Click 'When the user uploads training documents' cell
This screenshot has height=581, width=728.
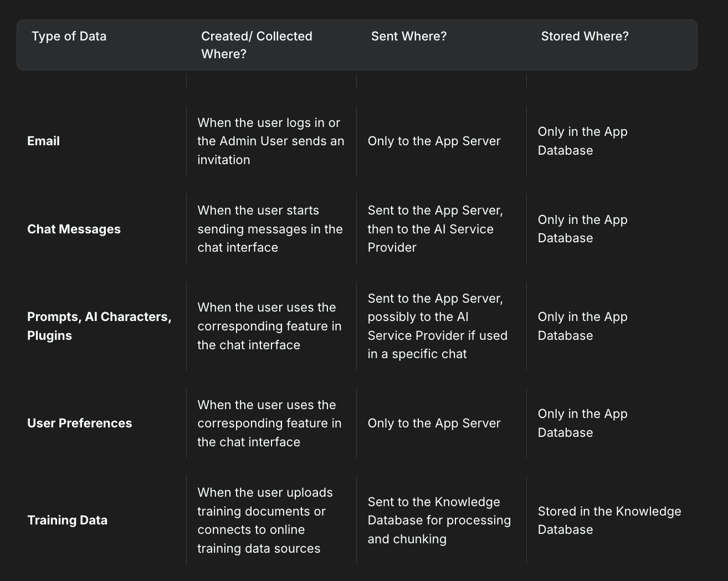pos(265,520)
